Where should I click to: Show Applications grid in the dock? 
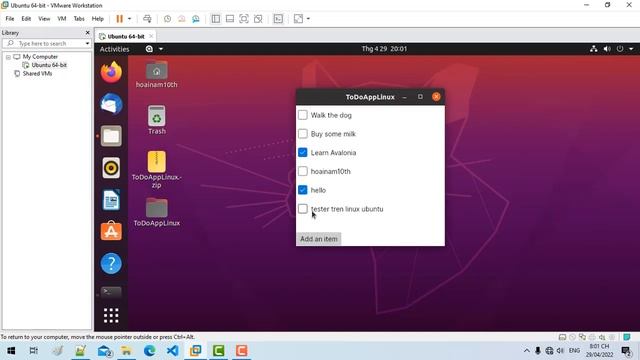coord(111,316)
